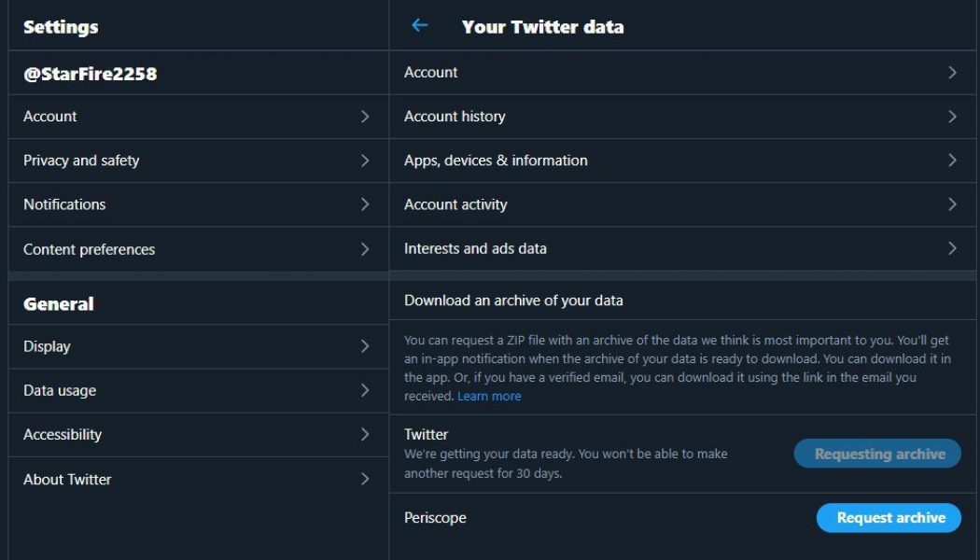Click the Requesting archive button for Twitter
Image resolution: width=980 pixels, height=560 pixels.
tap(876, 454)
